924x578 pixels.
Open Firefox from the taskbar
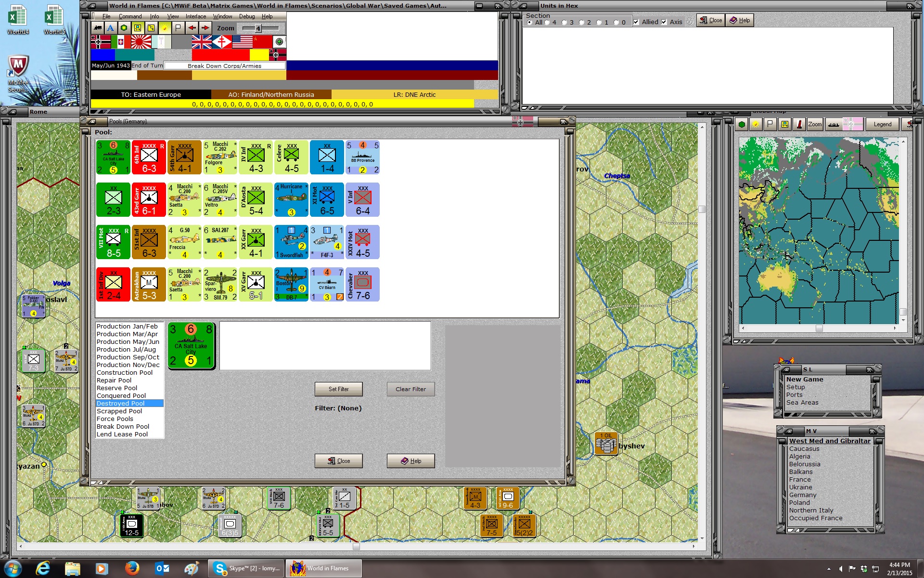point(132,568)
